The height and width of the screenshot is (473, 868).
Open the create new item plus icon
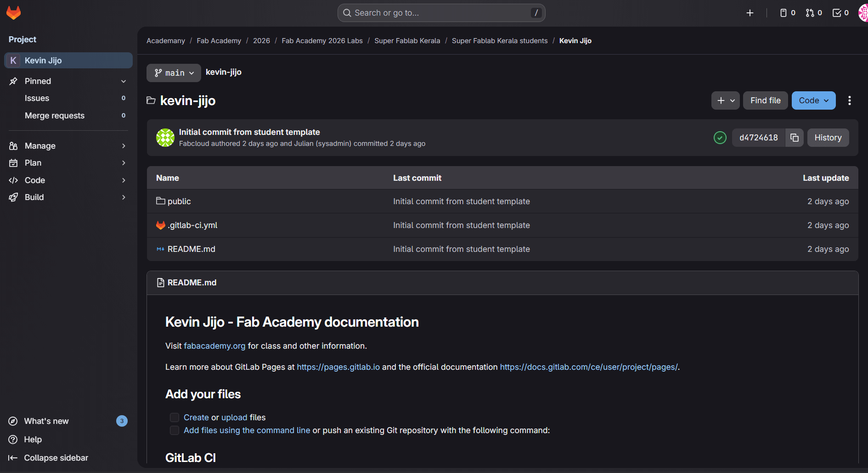point(750,13)
